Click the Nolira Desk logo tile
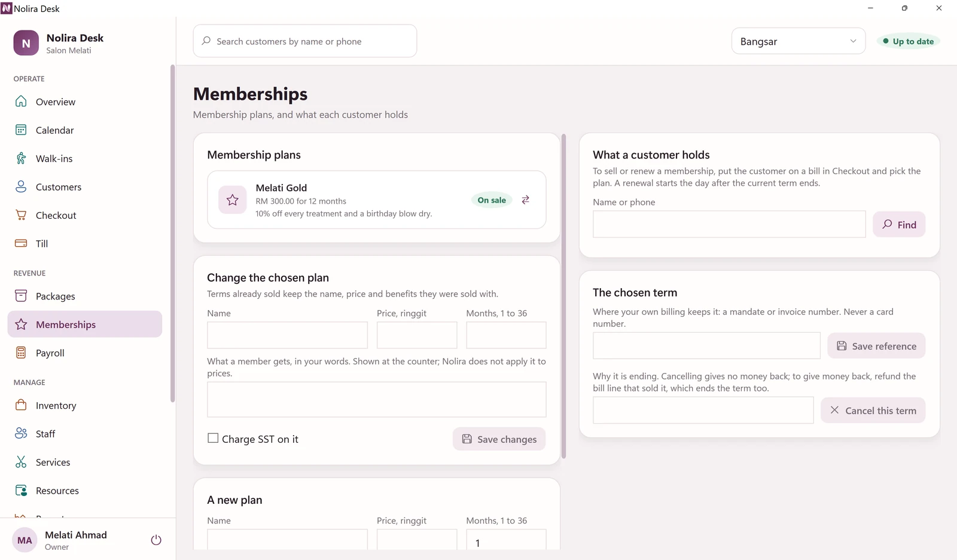Viewport: 957px width, 560px height. [26, 43]
